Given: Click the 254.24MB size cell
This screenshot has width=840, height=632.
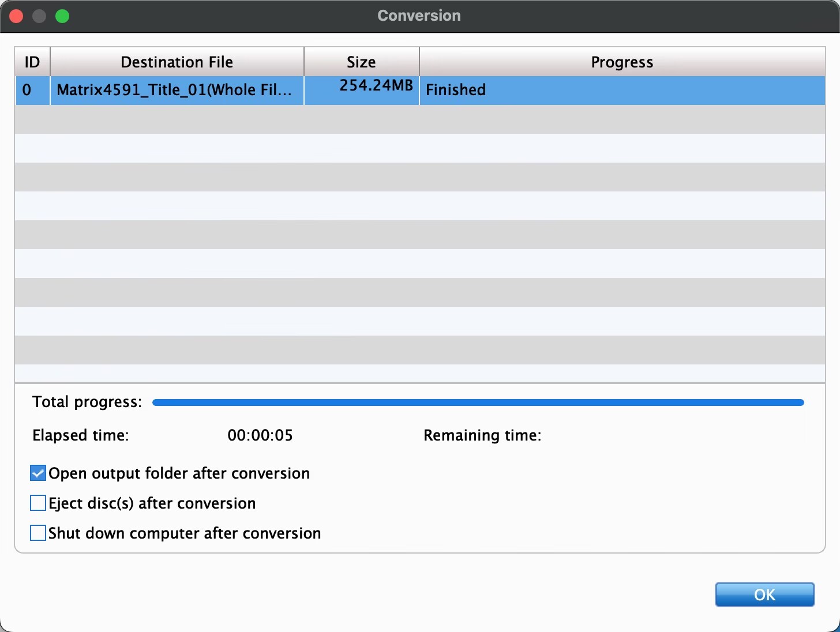Looking at the screenshot, I should 376,86.
